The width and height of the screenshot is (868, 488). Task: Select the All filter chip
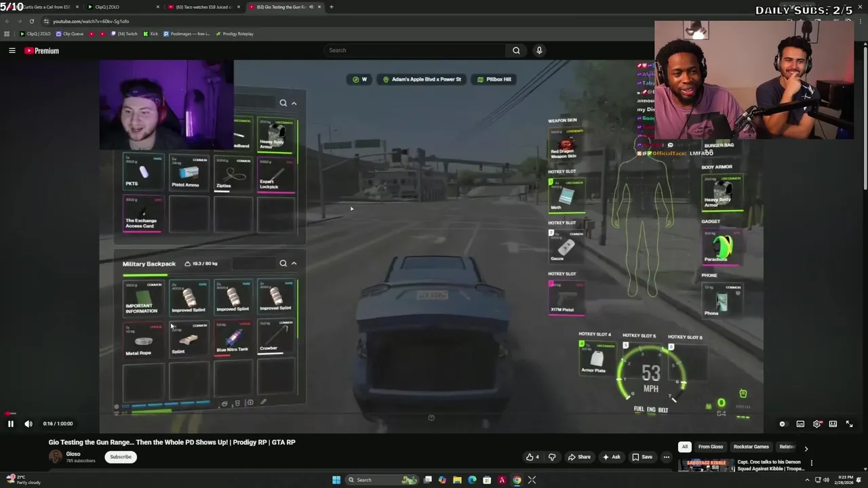tap(685, 447)
